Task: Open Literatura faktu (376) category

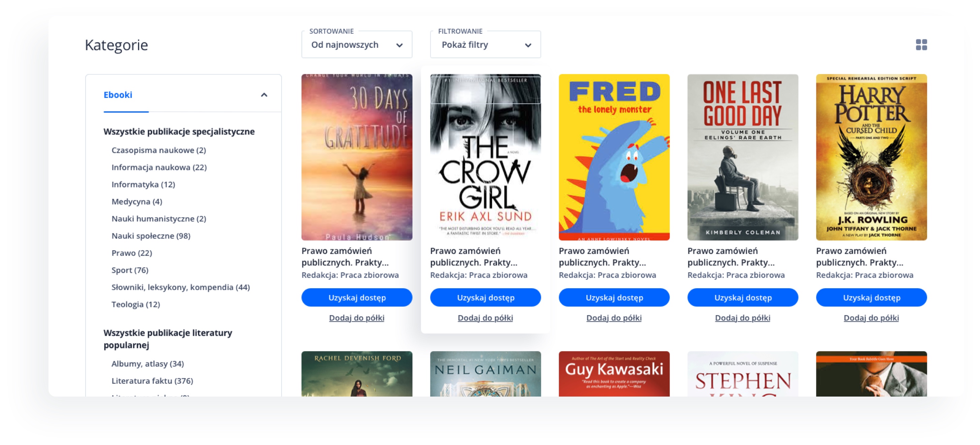Action: tap(152, 380)
